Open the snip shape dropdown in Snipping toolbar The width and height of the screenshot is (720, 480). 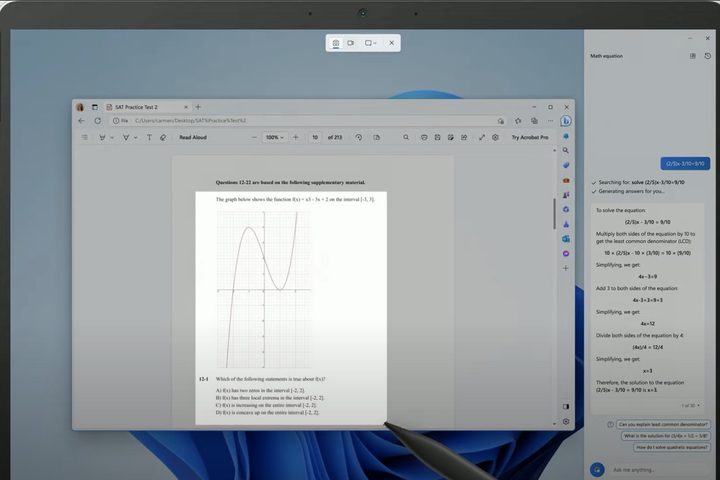coord(371,43)
